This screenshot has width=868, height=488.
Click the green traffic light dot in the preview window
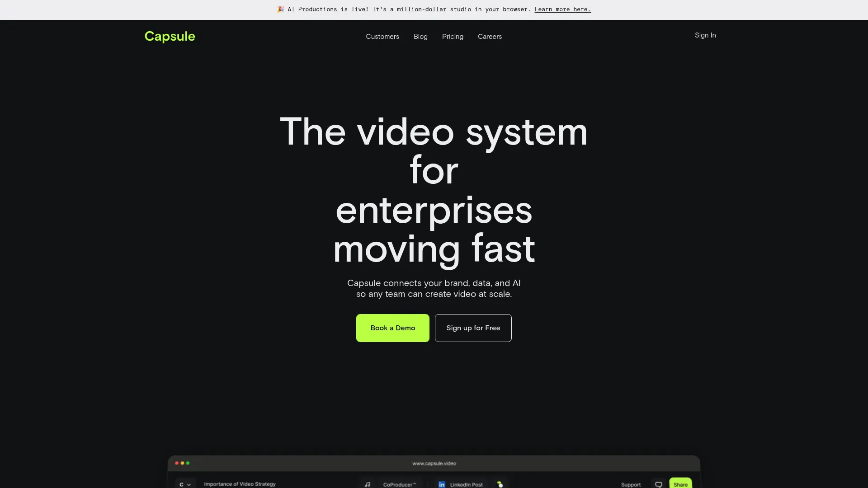188,463
